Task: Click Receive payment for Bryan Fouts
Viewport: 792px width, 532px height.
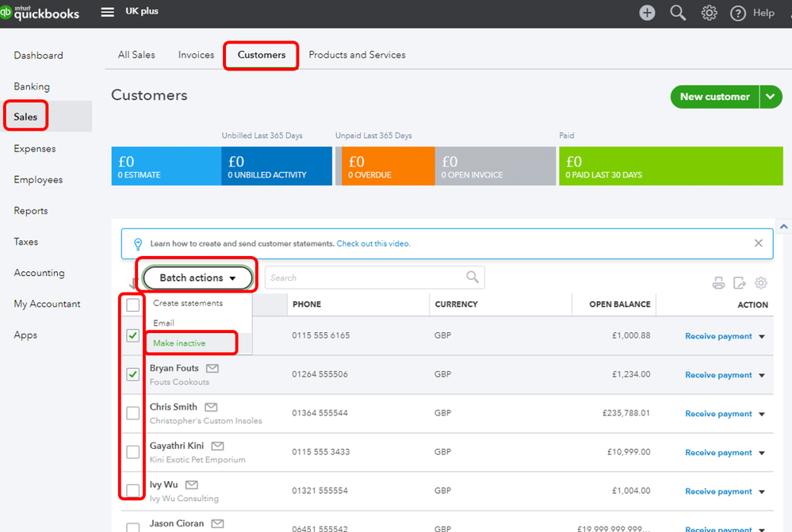Action: click(x=718, y=375)
